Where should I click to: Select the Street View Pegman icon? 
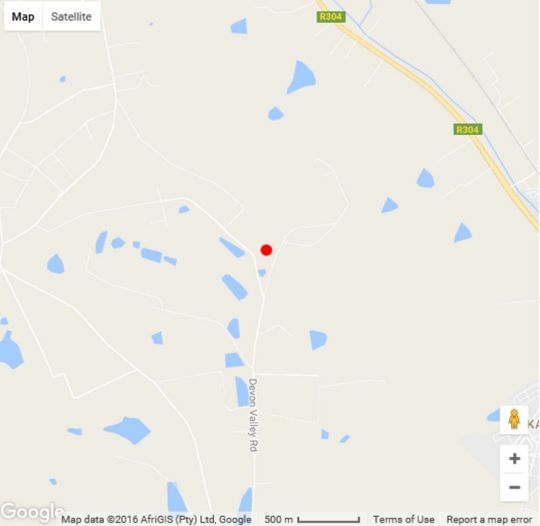(514, 420)
